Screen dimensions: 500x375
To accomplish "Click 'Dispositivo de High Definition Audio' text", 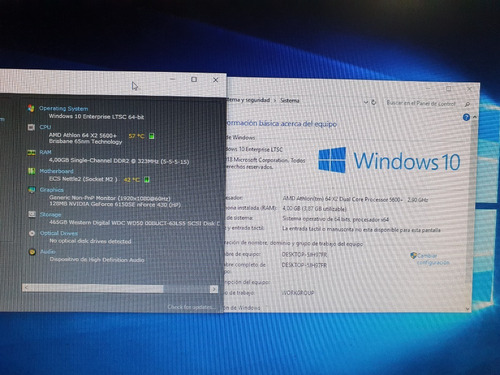I will click(97, 260).
